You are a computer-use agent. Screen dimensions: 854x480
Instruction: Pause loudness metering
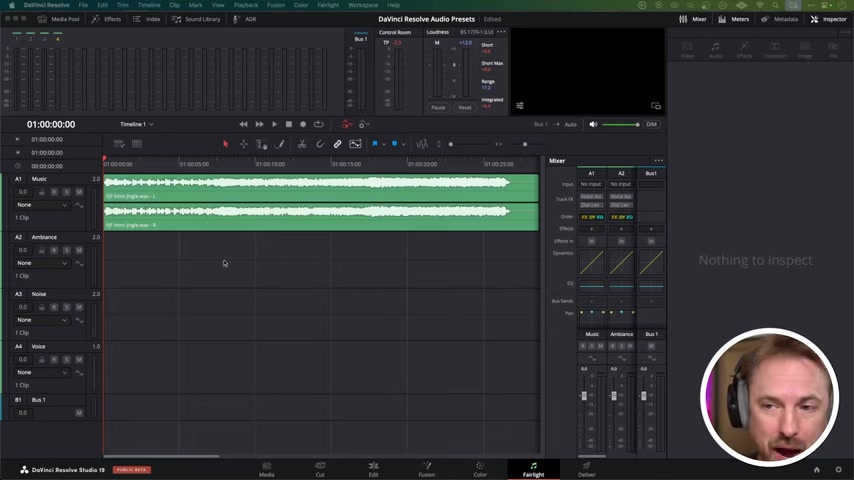pyautogui.click(x=438, y=107)
